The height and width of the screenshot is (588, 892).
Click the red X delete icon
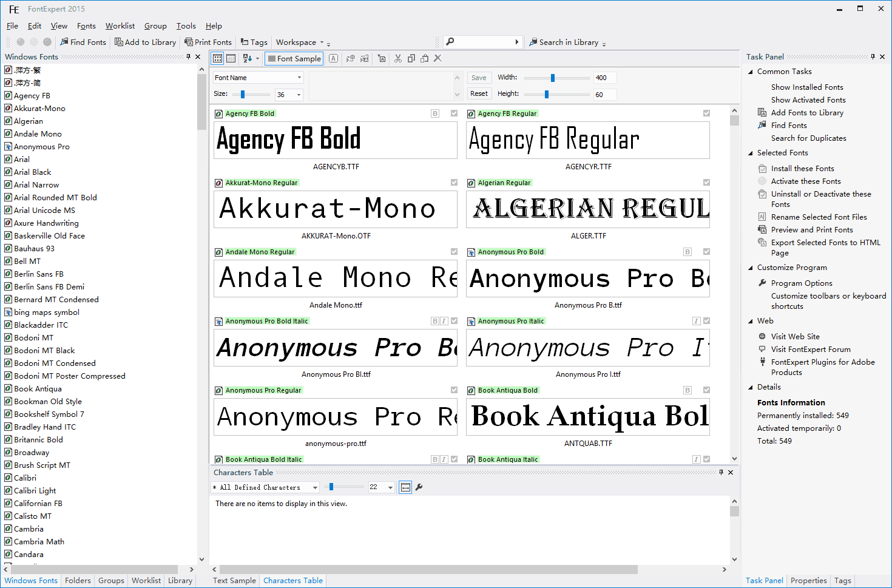(438, 58)
